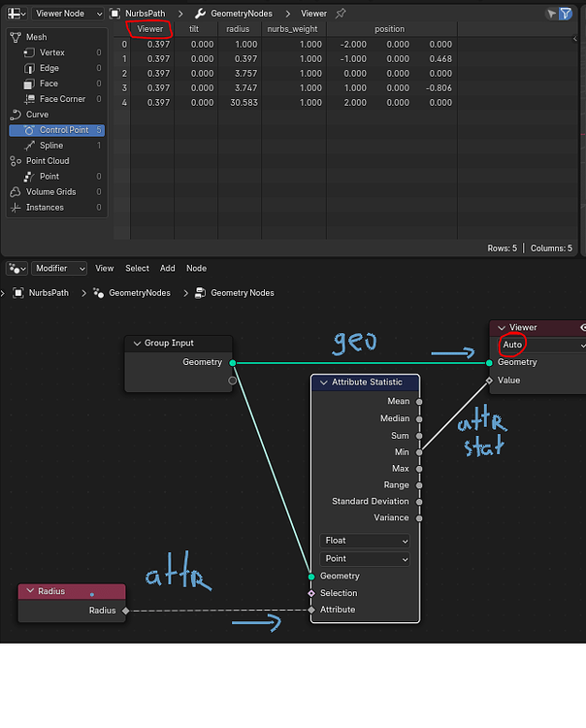Image resolution: width=586 pixels, height=728 pixels.
Task: Click the Mean output socket
Action: 419,402
